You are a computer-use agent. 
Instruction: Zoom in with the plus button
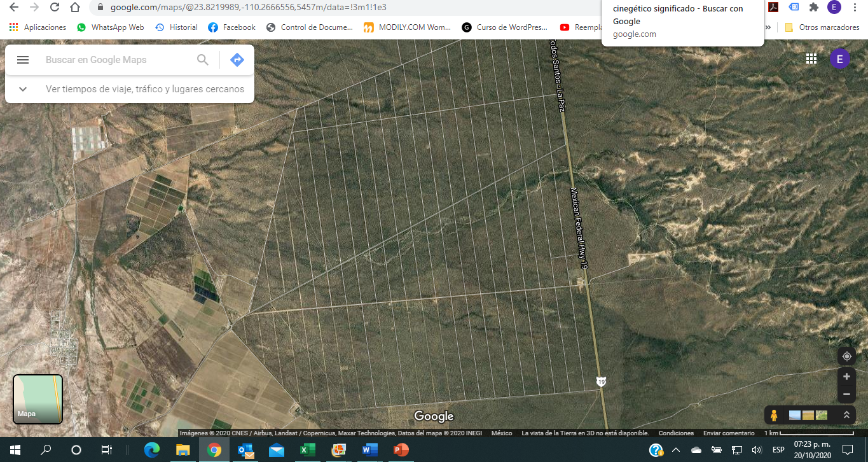coord(846,377)
